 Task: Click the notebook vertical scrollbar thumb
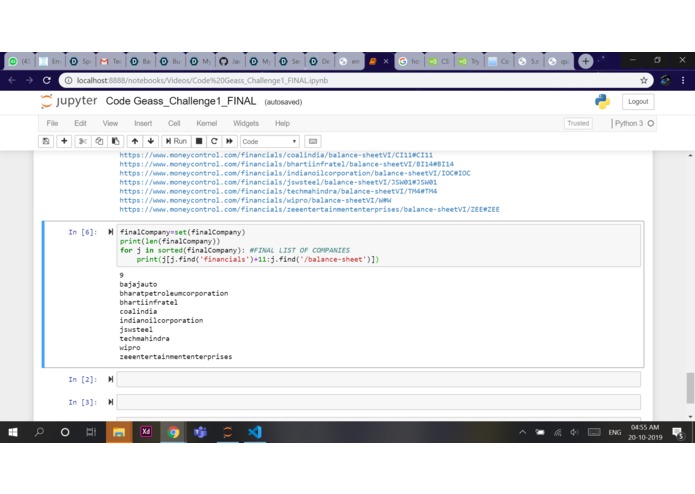[690, 388]
